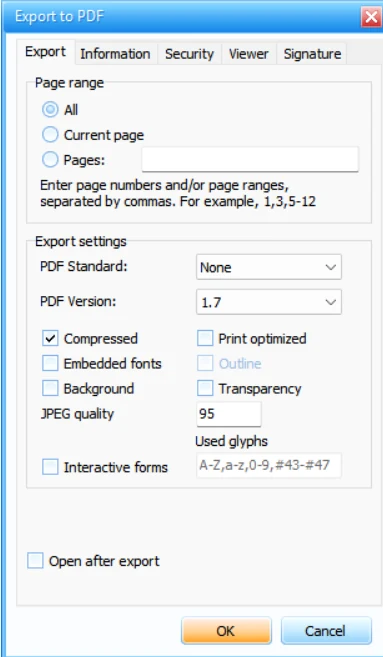The width and height of the screenshot is (383, 657).
Task: Check Open after export
Action: click(x=35, y=561)
